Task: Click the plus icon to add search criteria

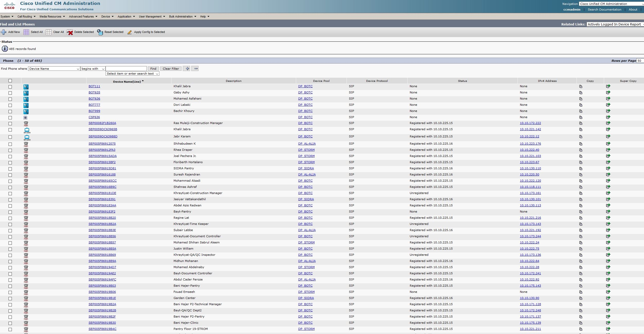Action: pyautogui.click(x=187, y=69)
